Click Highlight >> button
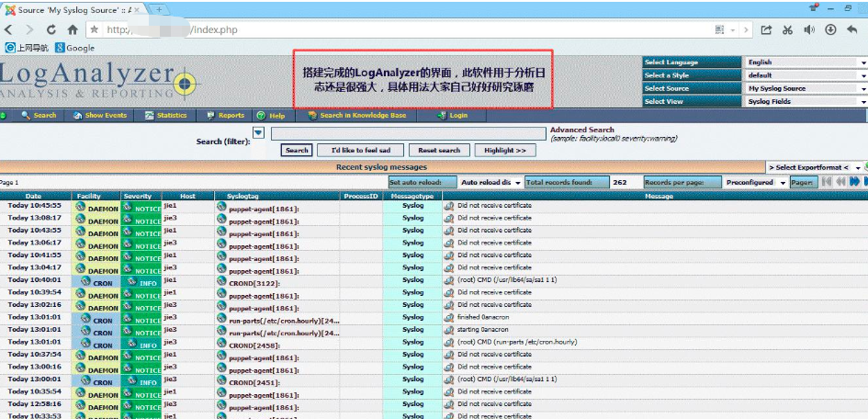 tap(505, 150)
